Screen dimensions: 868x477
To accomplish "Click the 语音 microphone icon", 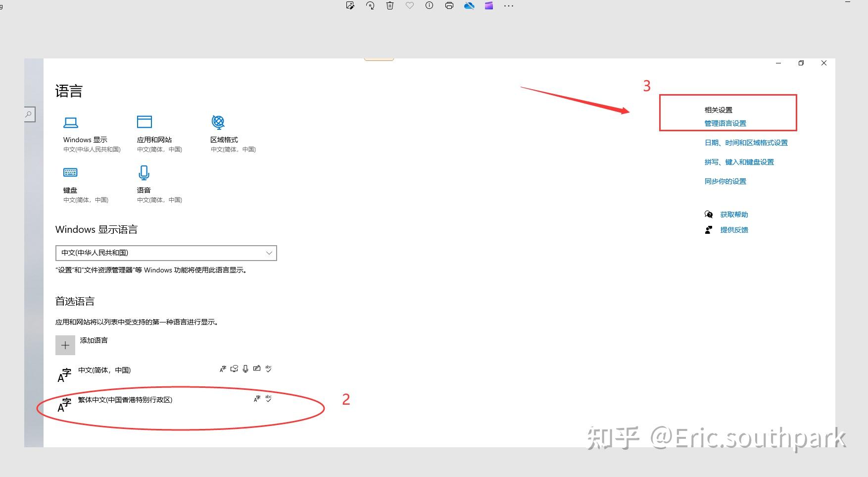I will pos(144,172).
